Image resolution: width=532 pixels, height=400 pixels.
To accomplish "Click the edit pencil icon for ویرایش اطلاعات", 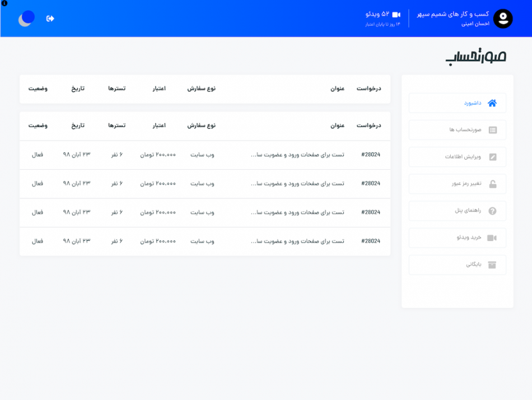I will tap(493, 157).
